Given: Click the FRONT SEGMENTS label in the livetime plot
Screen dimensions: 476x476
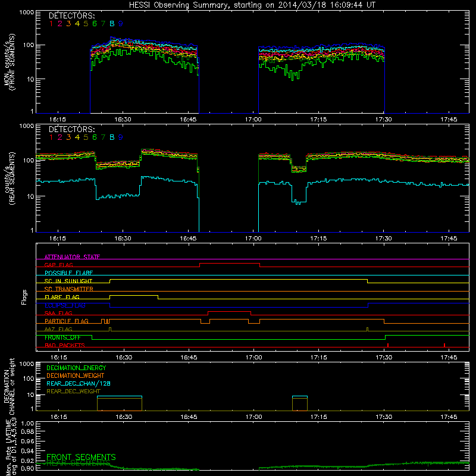Looking at the screenshot, I should pos(81,457).
